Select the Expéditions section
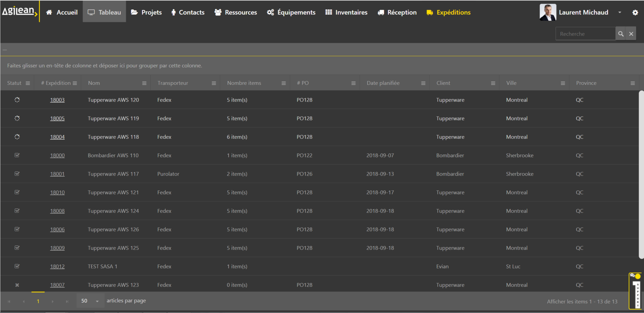 pos(448,12)
